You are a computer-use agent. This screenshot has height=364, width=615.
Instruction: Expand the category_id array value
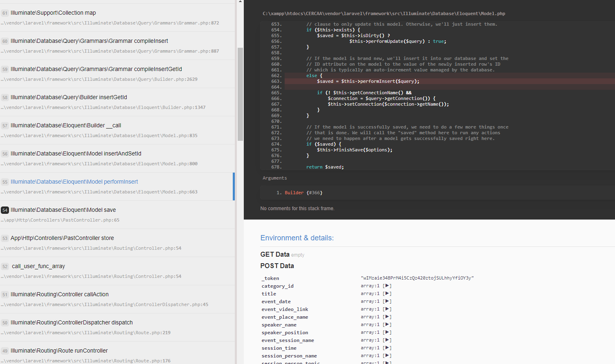(x=388, y=286)
